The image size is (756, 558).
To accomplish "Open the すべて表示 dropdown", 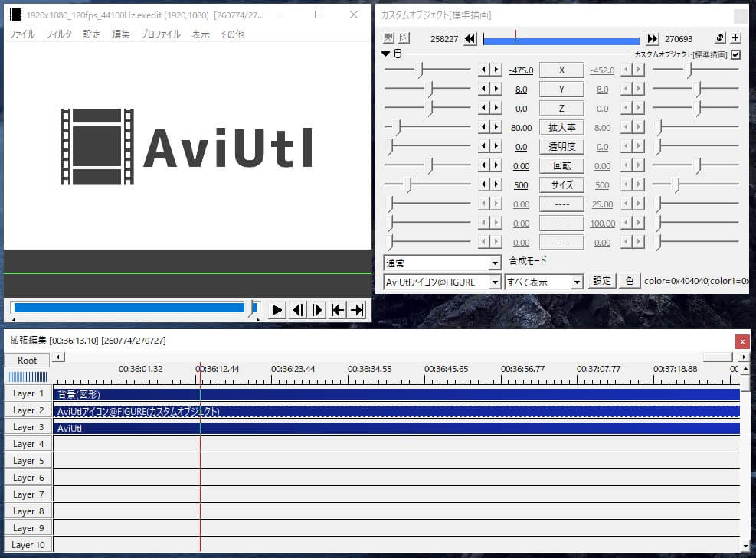I will [543, 282].
